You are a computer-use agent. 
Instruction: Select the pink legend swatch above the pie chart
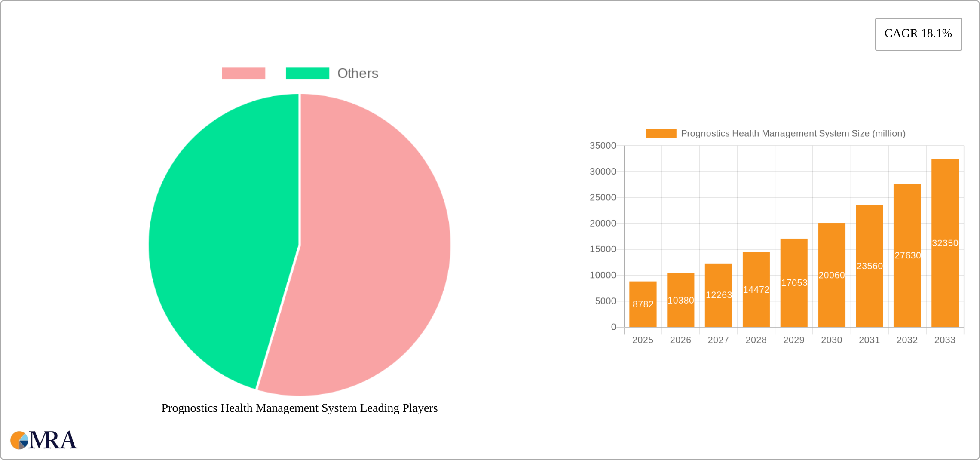(x=244, y=73)
